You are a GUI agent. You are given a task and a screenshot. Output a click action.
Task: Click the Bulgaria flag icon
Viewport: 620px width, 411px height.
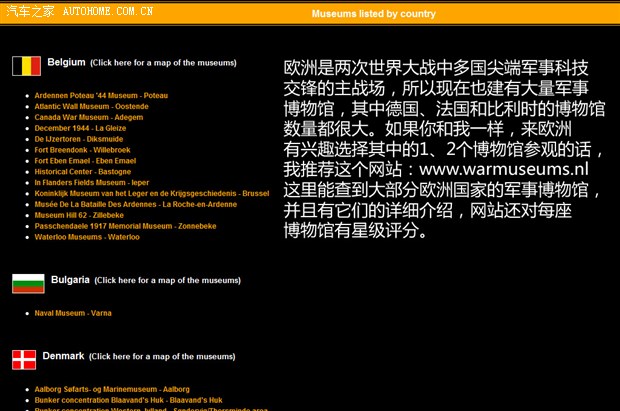pos(27,283)
